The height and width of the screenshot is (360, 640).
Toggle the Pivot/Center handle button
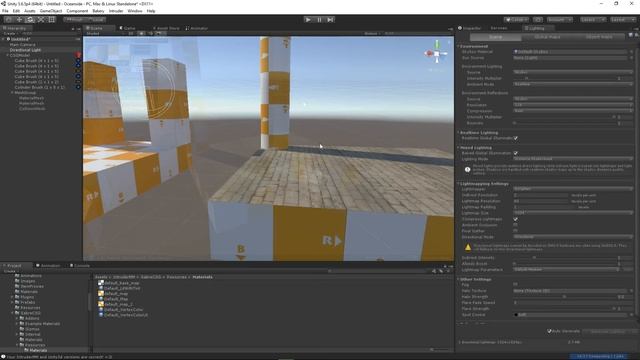pos(74,20)
